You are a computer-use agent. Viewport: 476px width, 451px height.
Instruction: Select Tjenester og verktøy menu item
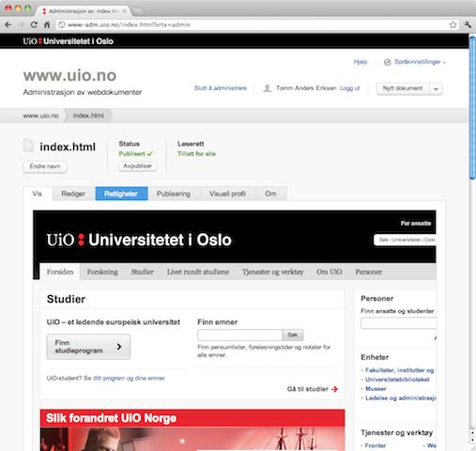[273, 272]
